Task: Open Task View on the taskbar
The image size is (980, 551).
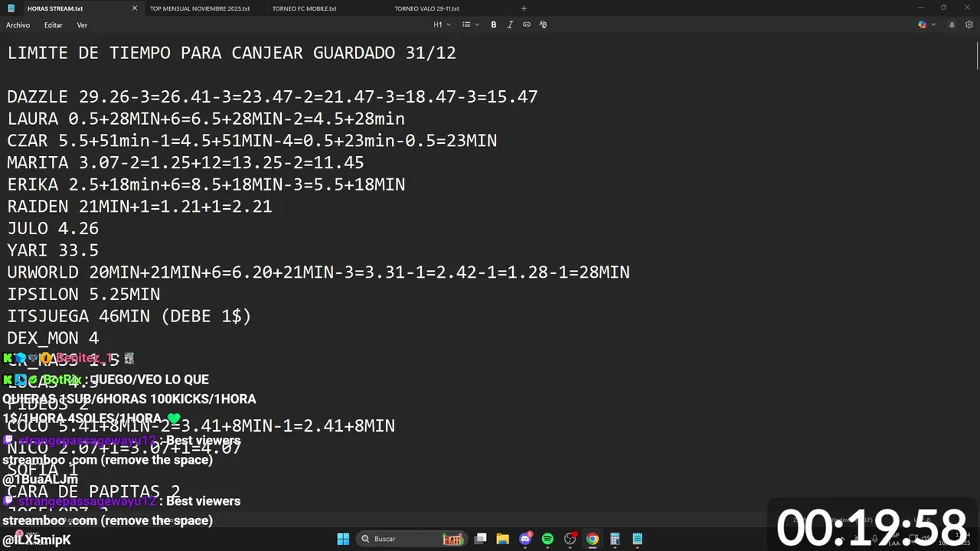Action: [x=480, y=539]
